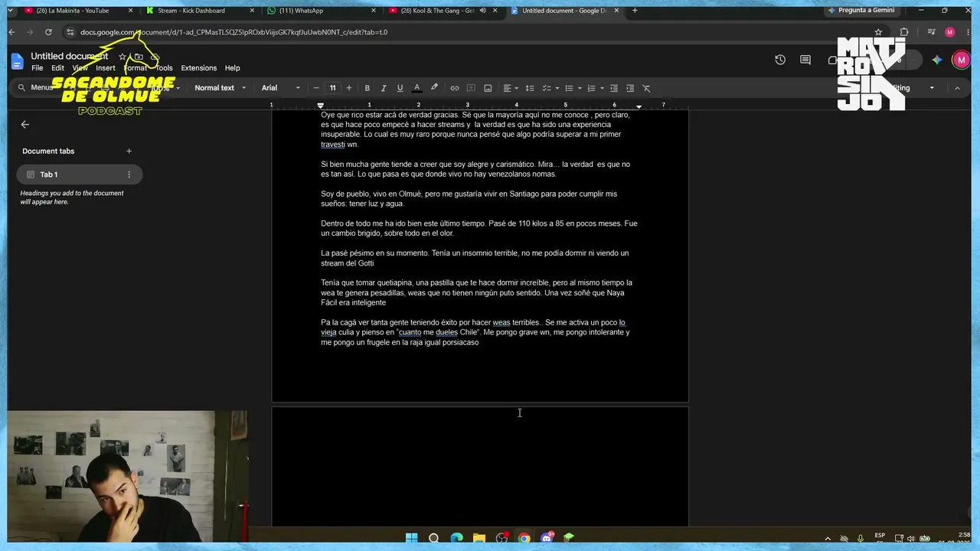Viewport: 980px width, 551px height.
Task: Increase the paragraph indent
Action: pyautogui.click(x=630, y=88)
